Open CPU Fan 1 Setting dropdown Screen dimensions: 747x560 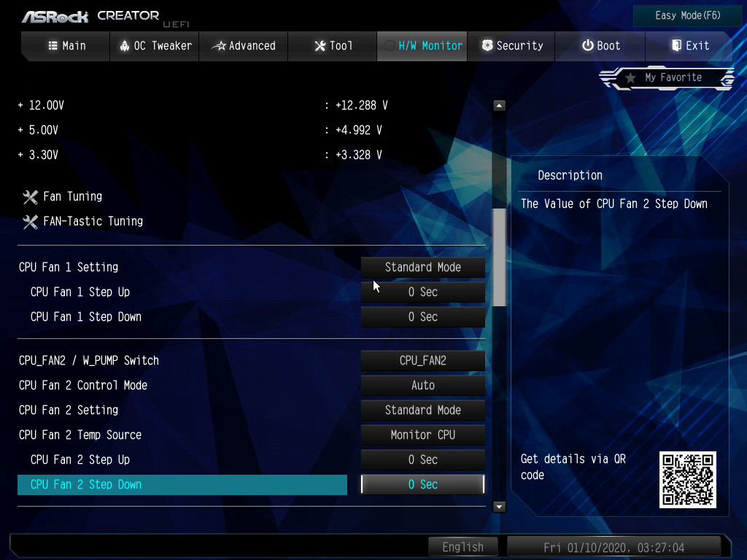pyautogui.click(x=422, y=268)
